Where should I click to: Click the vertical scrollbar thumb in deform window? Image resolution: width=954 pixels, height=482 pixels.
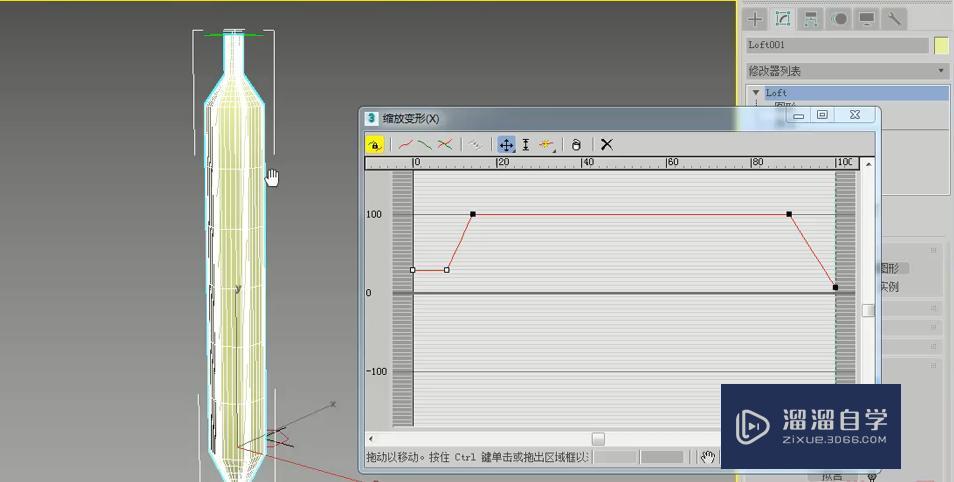(x=869, y=310)
